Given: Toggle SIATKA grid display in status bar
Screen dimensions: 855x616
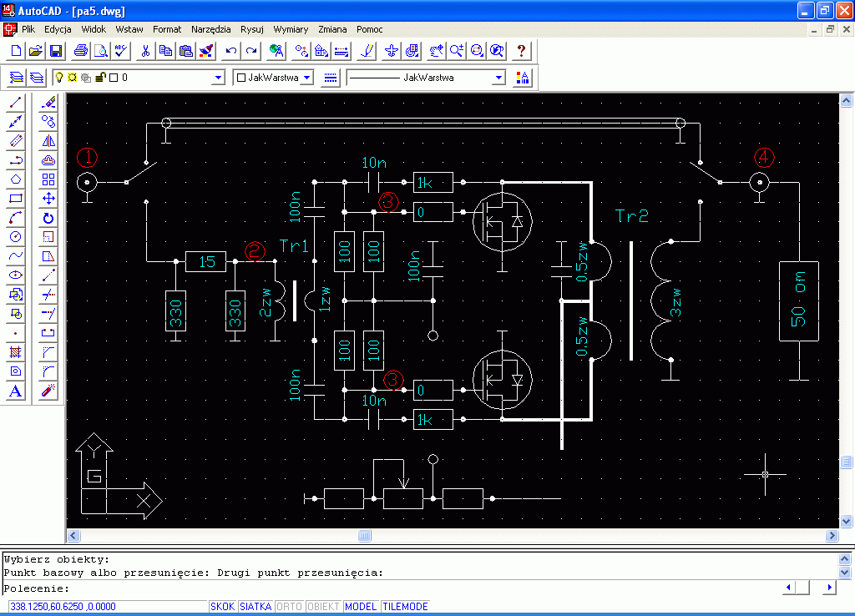Looking at the screenshot, I should click(255, 607).
